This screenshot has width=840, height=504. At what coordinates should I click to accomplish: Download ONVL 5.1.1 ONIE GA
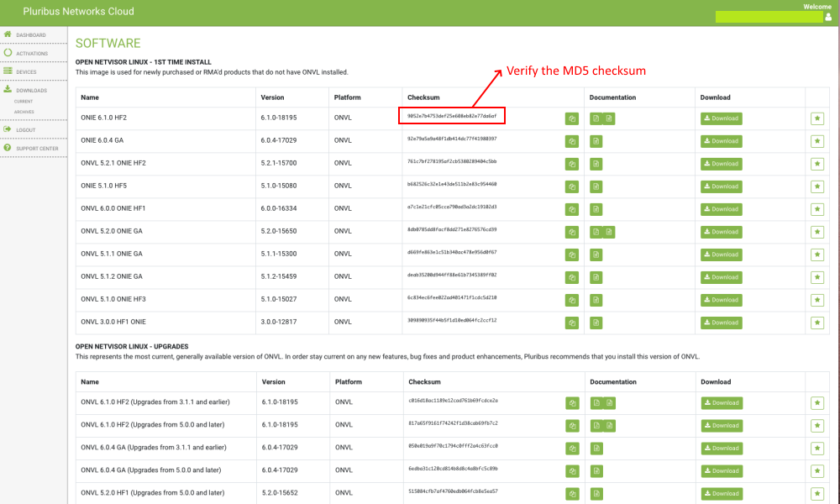point(721,255)
